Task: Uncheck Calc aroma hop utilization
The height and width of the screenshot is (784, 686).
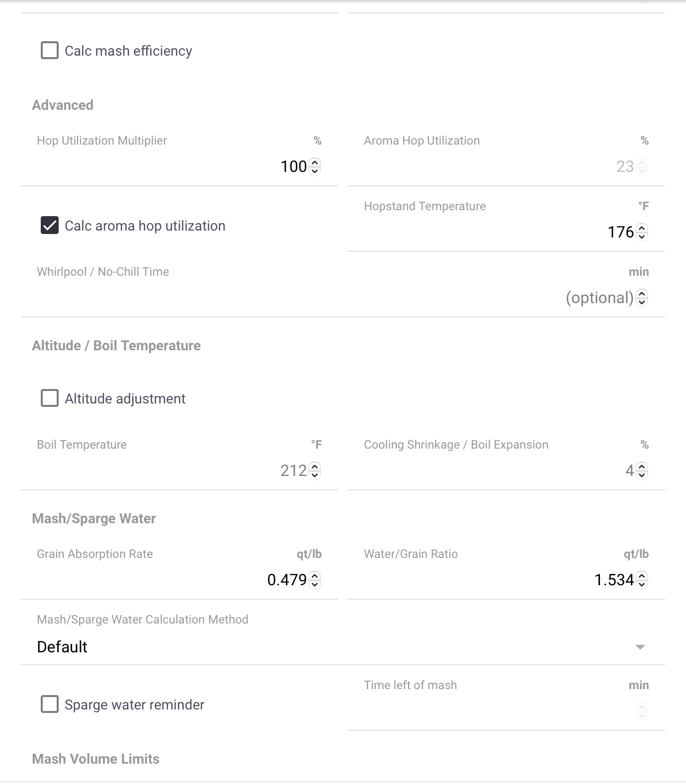Action: coord(50,226)
